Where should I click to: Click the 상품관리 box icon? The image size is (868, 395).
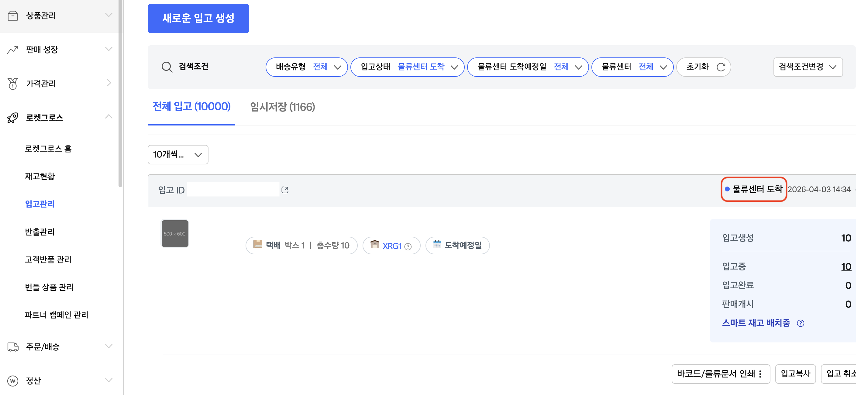(x=13, y=15)
